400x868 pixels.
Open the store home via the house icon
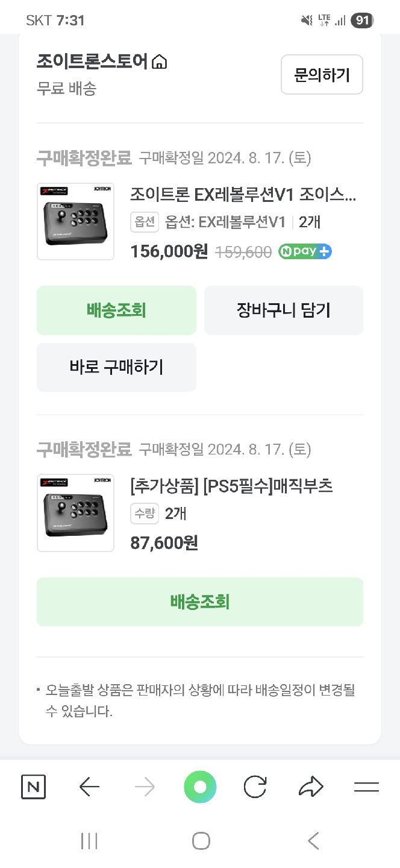pyautogui.click(x=158, y=61)
